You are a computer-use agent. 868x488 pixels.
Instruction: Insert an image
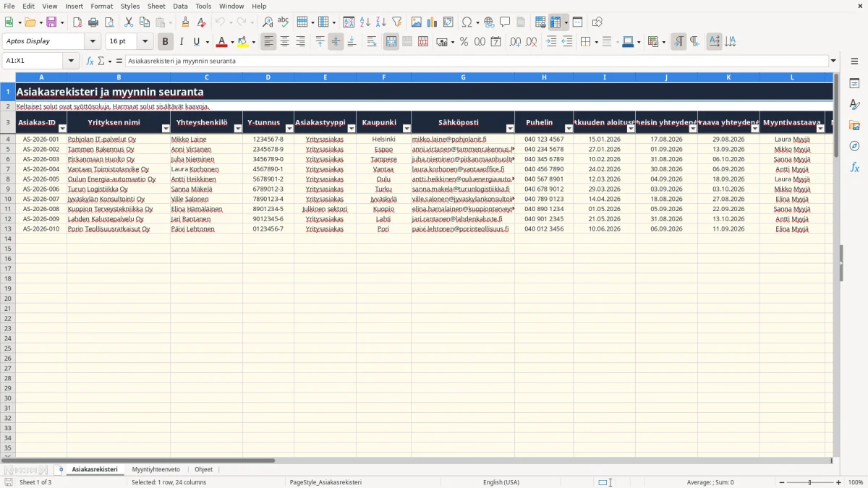click(x=417, y=22)
